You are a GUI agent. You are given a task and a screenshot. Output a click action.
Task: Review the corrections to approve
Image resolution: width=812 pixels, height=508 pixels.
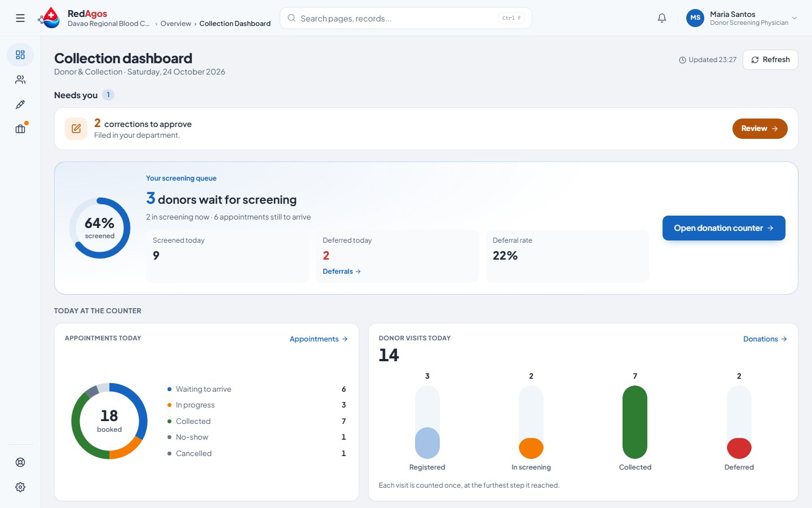click(760, 129)
